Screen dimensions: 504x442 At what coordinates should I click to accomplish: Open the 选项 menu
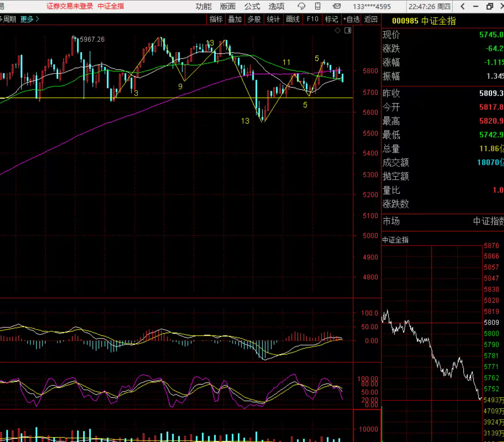click(x=276, y=6)
